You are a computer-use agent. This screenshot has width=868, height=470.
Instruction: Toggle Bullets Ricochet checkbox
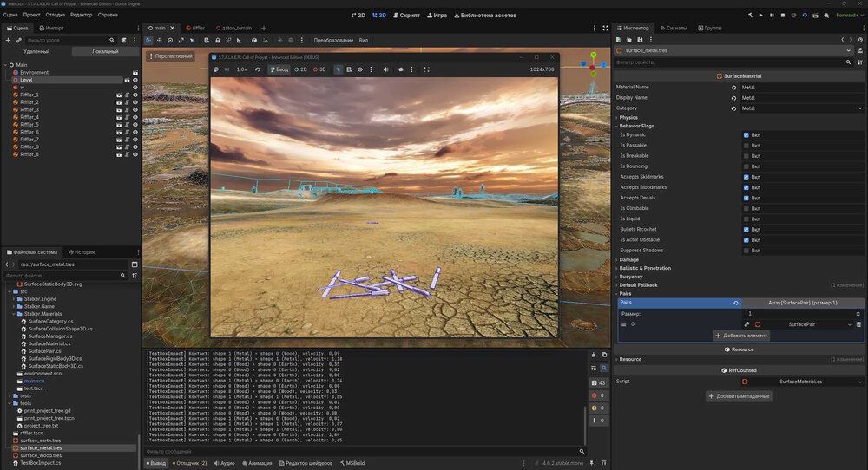coord(746,230)
